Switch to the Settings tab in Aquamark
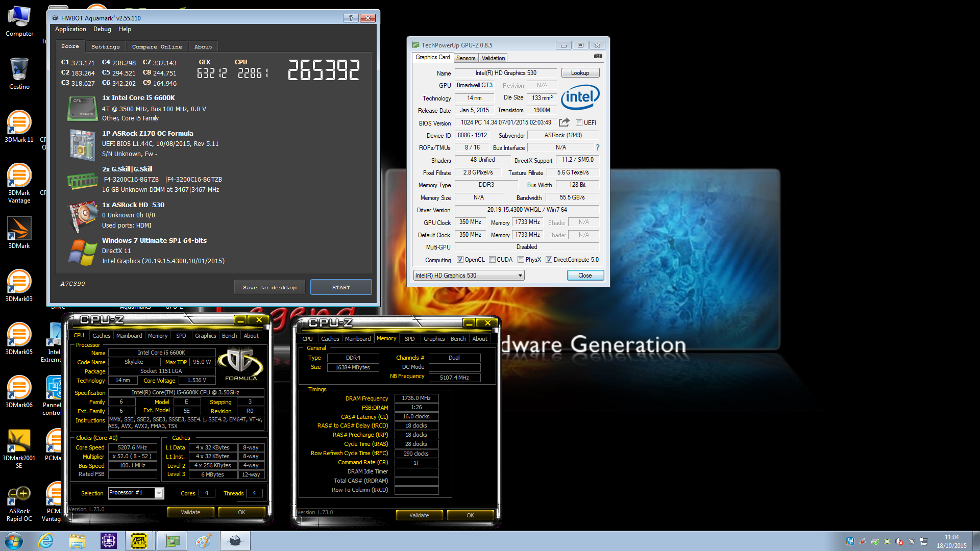 pyautogui.click(x=106, y=46)
